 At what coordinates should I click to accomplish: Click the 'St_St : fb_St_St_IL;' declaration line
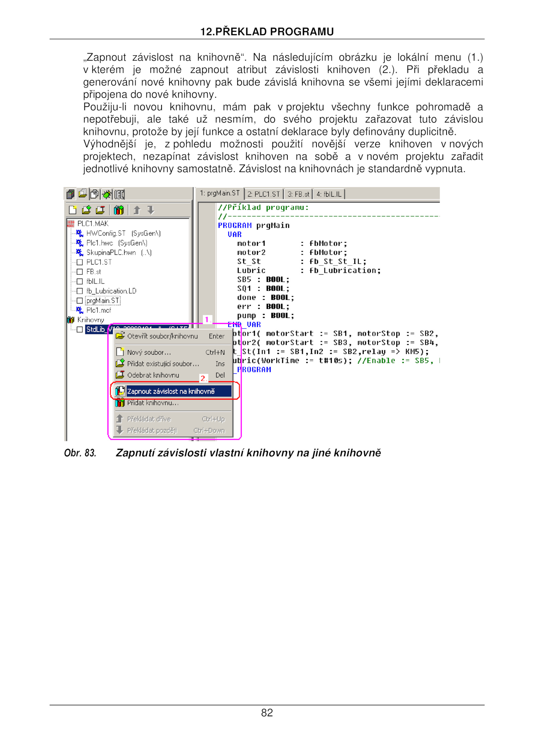click(x=302, y=261)
